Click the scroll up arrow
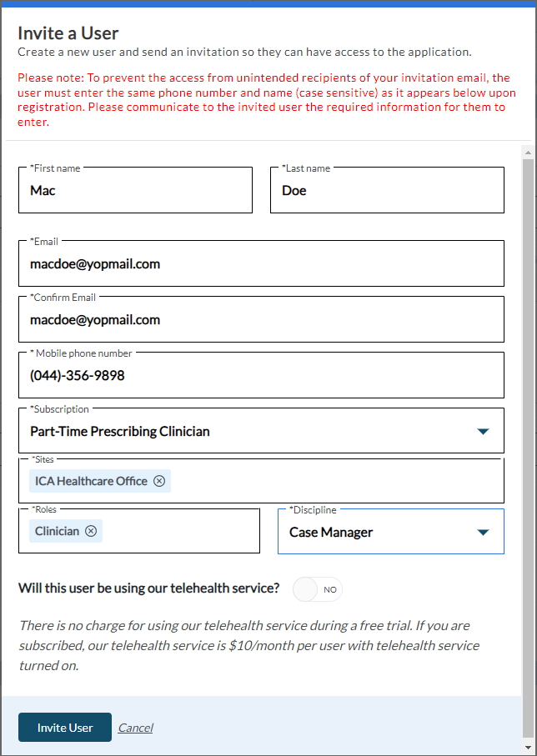This screenshot has width=537, height=756. pyautogui.click(x=527, y=153)
